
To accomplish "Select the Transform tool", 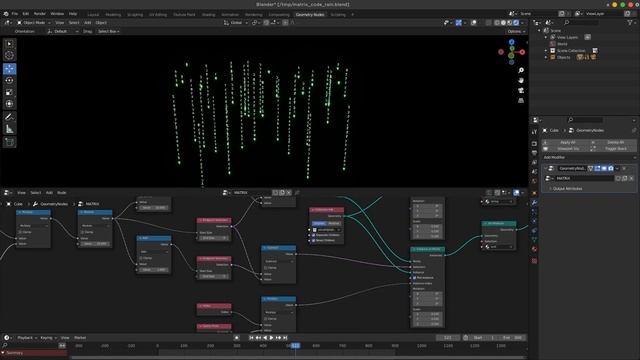I will coord(9,104).
